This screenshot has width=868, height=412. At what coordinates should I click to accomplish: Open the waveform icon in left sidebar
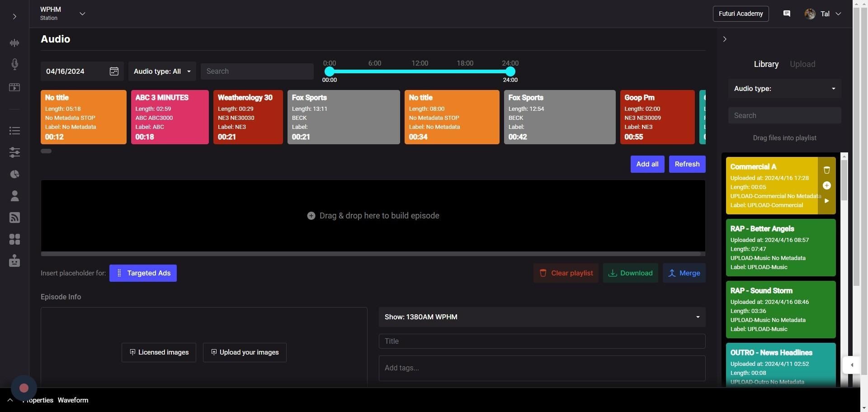click(x=14, y=43)
